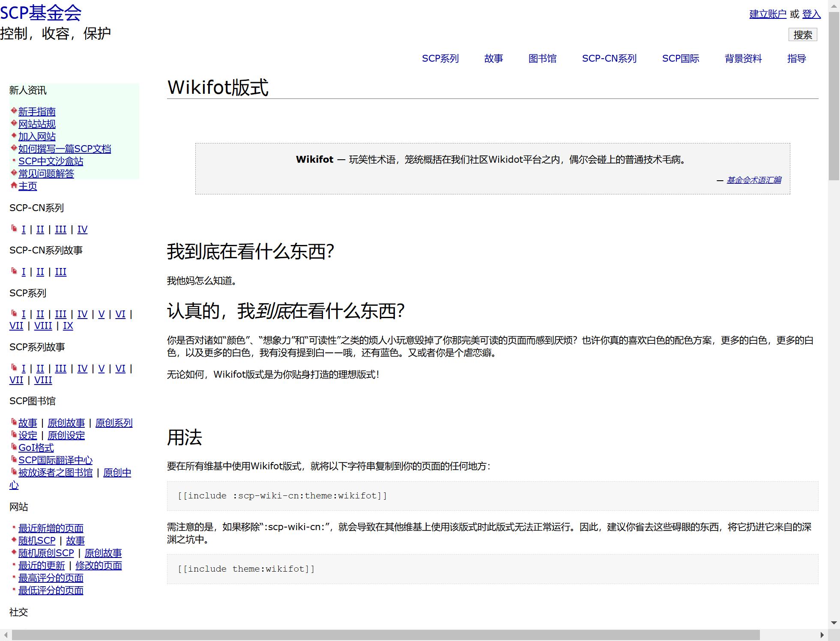Click the 建立账户 link
Screen dimensions: 840x641
tap(768, 14)
